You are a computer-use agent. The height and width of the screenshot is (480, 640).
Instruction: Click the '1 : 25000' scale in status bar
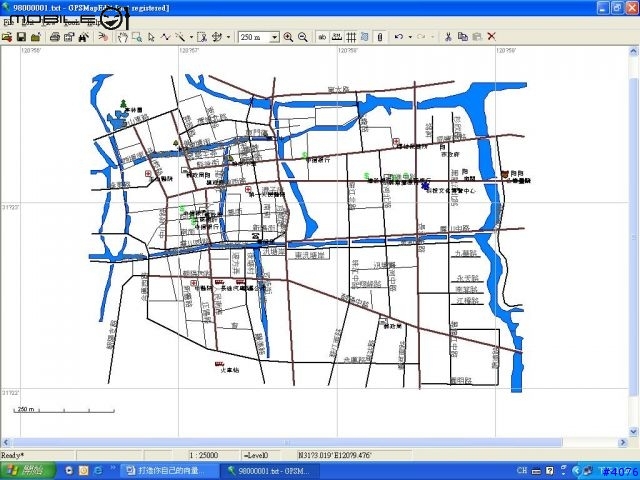[x=204, y=455]
